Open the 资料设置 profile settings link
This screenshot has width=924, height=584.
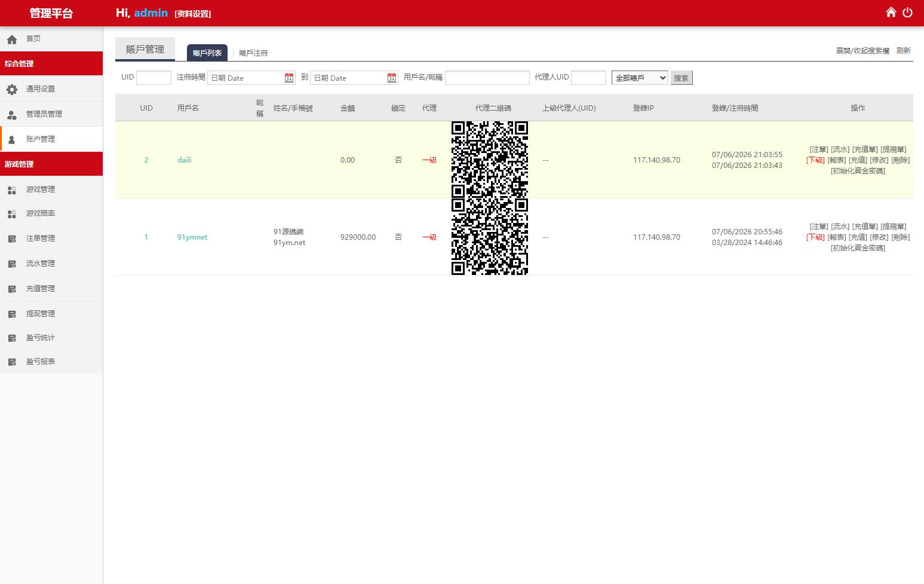tap(193, 14)
